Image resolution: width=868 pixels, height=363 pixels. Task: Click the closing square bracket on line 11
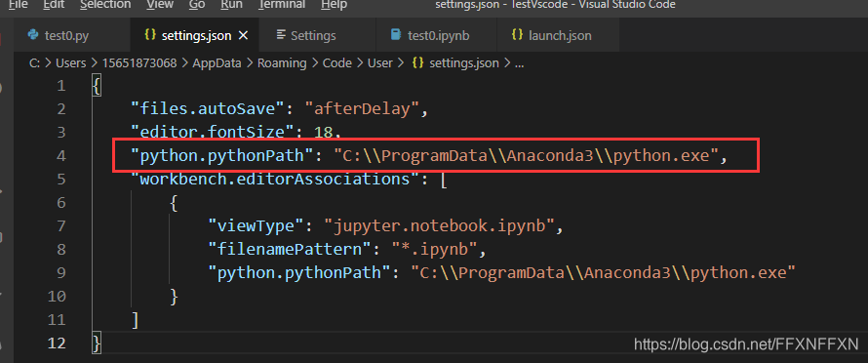click(135, 320)
